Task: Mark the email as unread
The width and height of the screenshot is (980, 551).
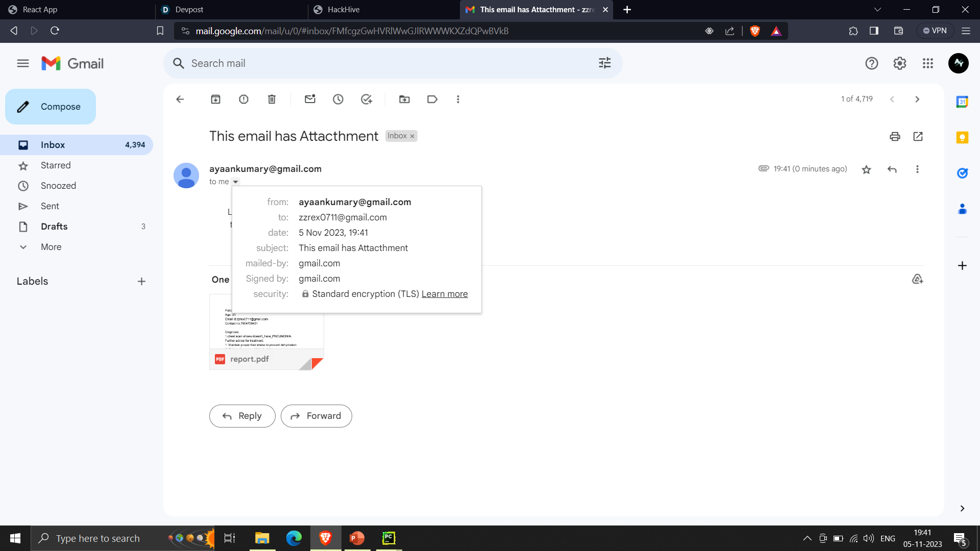Action: coord(310,99)
